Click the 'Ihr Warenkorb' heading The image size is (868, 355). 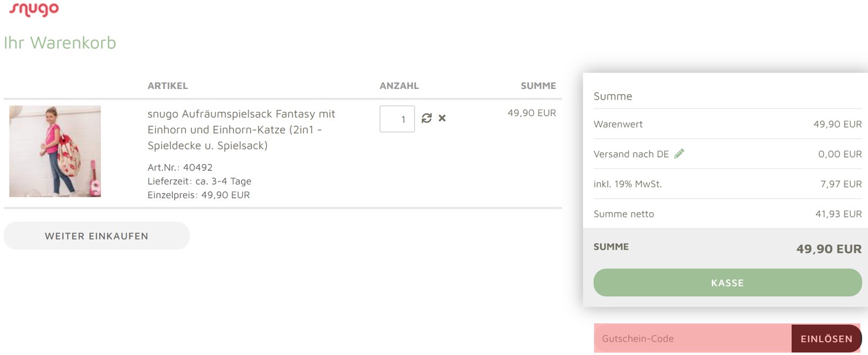(60, 43)
